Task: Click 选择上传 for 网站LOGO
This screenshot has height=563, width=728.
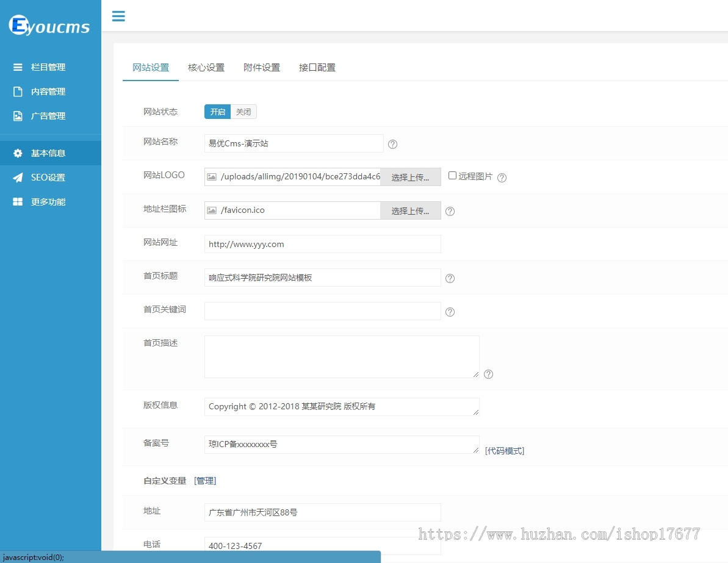Action: click(411, 178)
